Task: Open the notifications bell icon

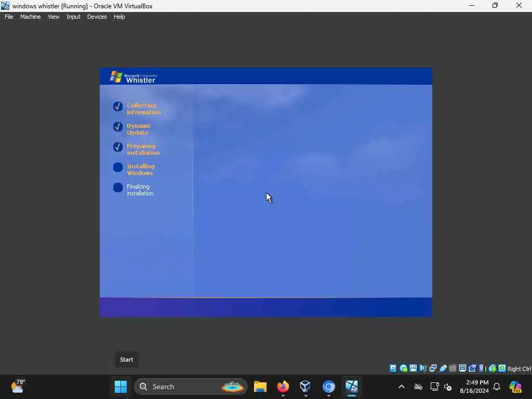Action: click(497, 387)
